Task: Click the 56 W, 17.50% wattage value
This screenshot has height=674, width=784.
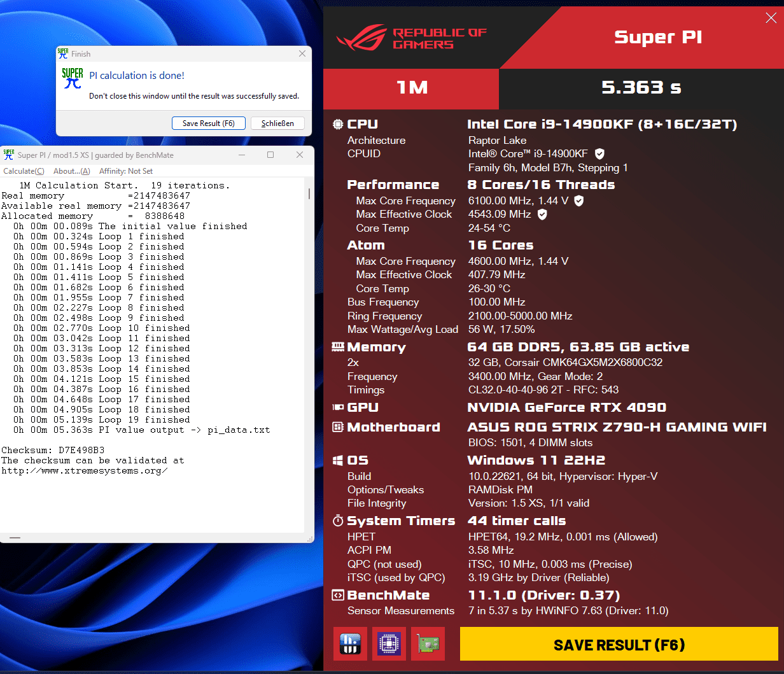Action: coord(501,330)
